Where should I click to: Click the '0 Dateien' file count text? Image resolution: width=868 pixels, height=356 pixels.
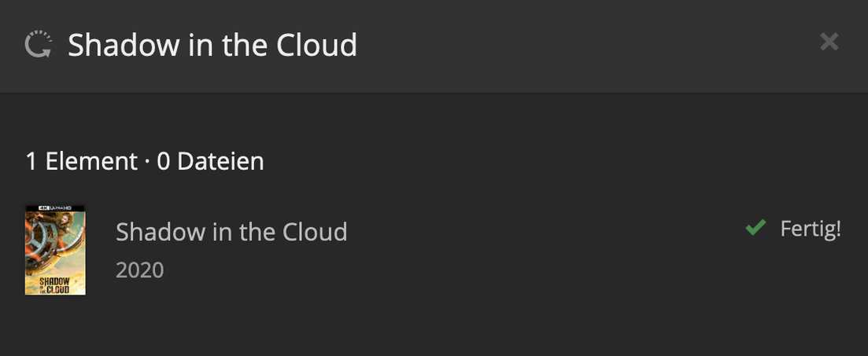tap(210, 161)
